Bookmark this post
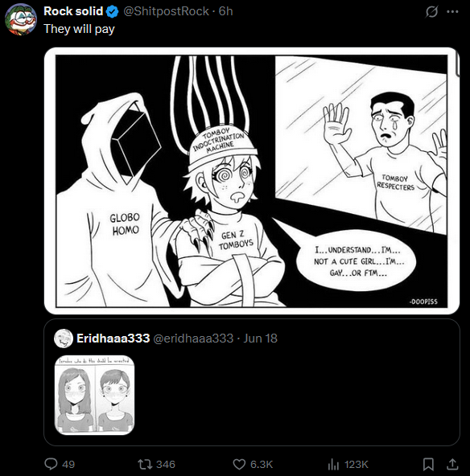Image resolution: width=470 pixels, height=476 pixels. point(428,464)
